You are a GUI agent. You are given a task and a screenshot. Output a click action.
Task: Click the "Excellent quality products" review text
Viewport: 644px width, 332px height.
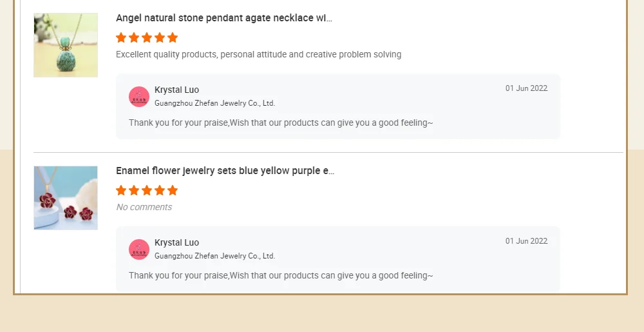click(258, 54)
